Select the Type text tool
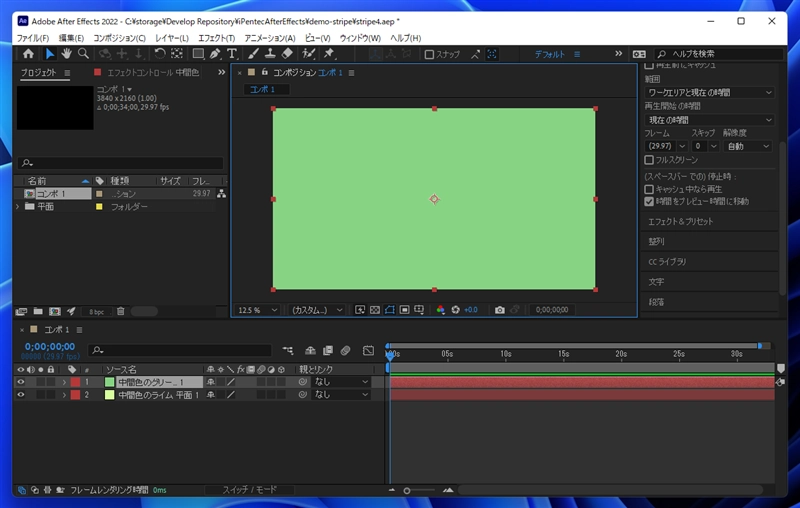The height and width of the screenshot is (508, 800). pyautogui.click(x=232, y=54)
